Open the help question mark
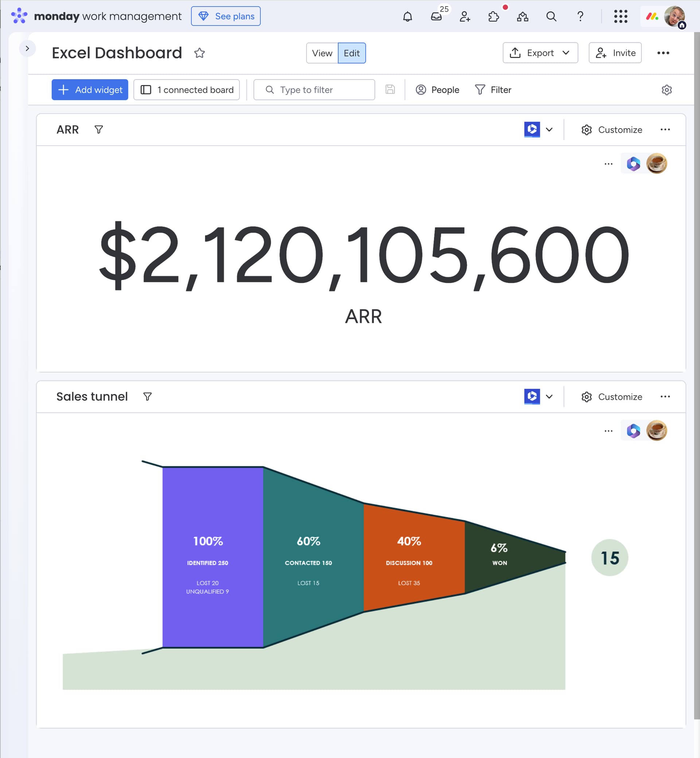The image size is (700, 758). point(580,16)
